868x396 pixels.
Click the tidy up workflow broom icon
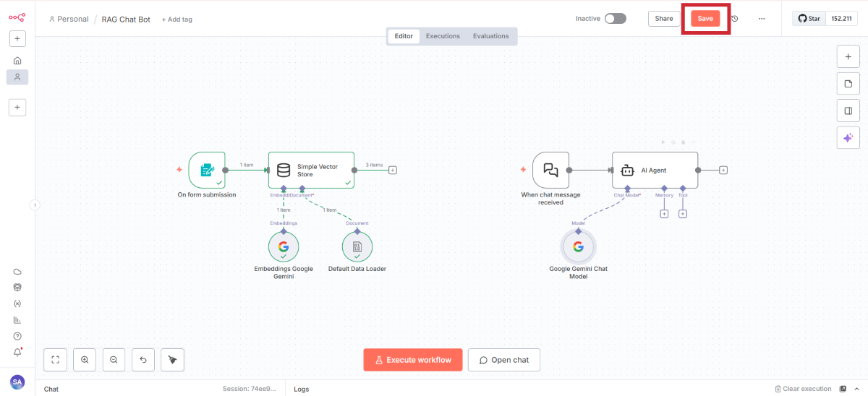[x=172, y=359]
